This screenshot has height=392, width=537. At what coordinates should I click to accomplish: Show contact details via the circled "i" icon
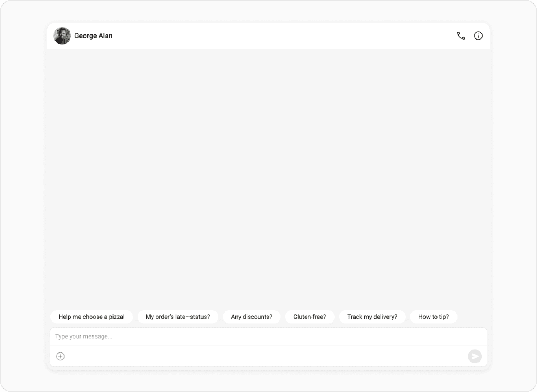point(478,36)
